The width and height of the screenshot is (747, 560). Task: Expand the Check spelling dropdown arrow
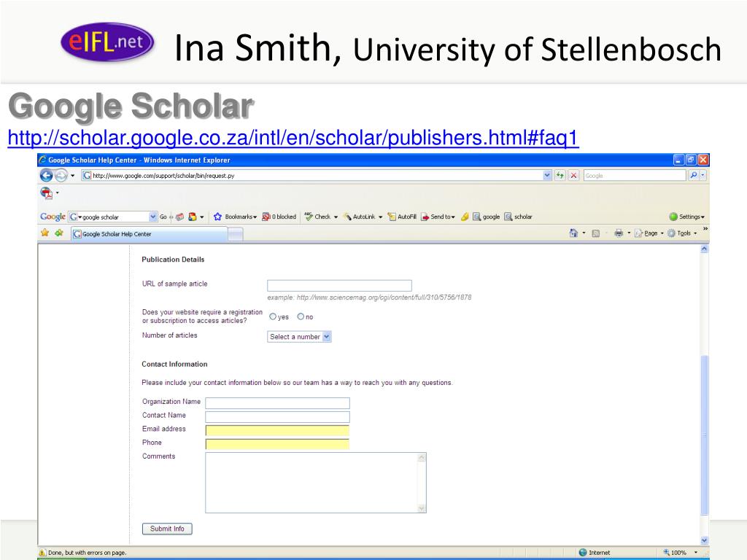[x=336, y=217]
